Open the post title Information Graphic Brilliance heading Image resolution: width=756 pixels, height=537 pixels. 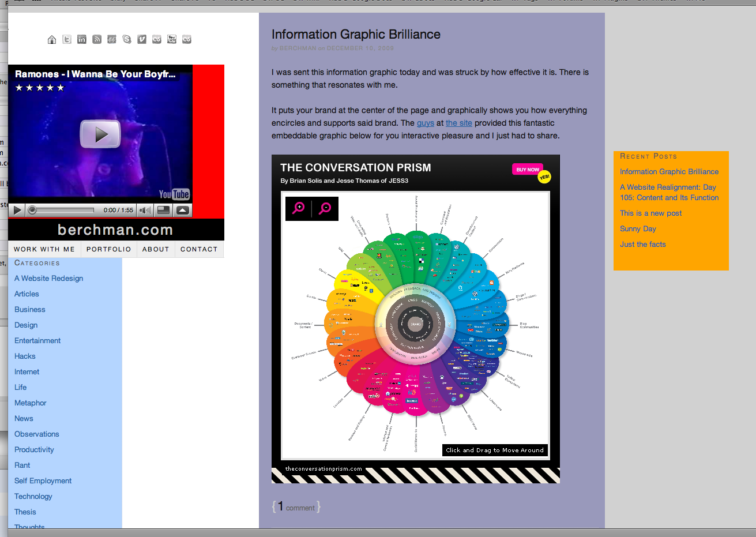pyautogui.click(x=356, y=35)
